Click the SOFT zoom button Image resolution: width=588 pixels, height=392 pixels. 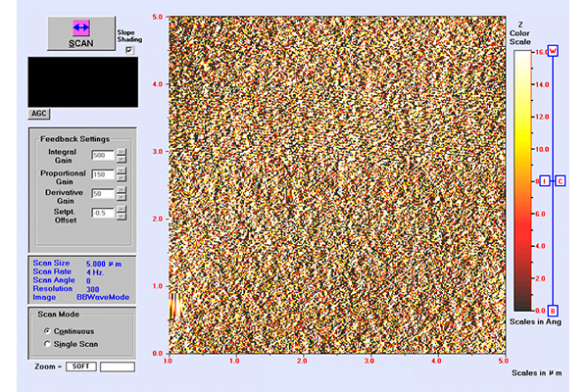tap(81, 367)
